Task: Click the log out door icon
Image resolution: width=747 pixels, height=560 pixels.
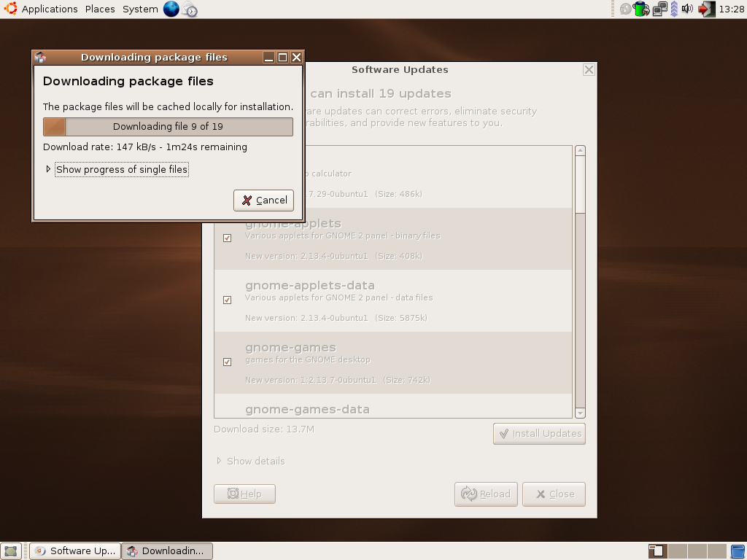Action: click(706, 9)
